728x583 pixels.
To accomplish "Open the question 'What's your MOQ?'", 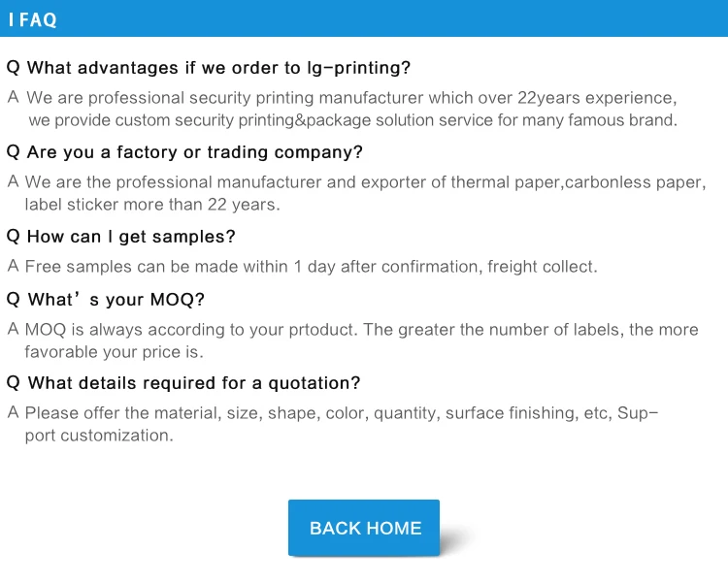I will click(x=116, y=300).
